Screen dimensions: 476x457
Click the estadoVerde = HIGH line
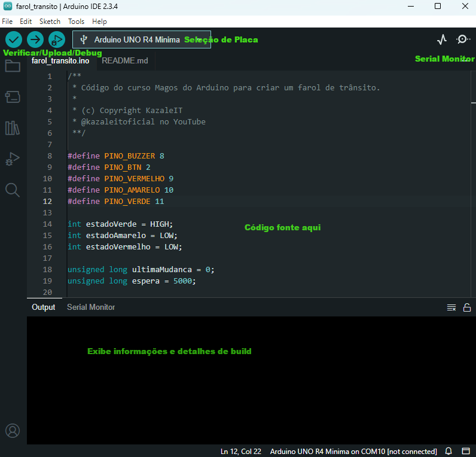(120, 224)
